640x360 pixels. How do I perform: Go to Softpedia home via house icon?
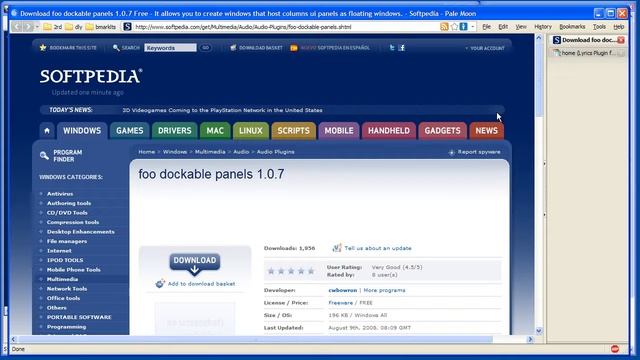[x=47, y=131]
